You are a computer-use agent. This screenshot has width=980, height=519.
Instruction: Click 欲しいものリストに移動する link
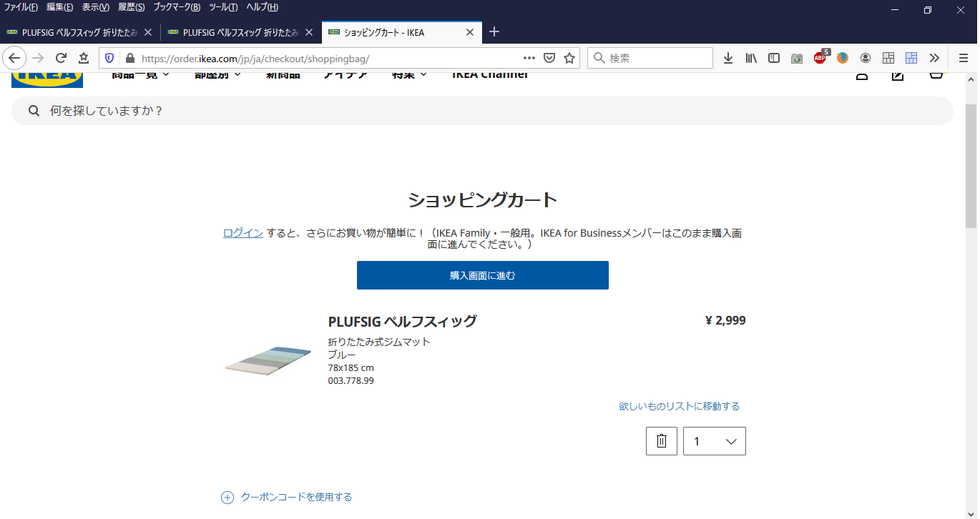pos(679,406)
